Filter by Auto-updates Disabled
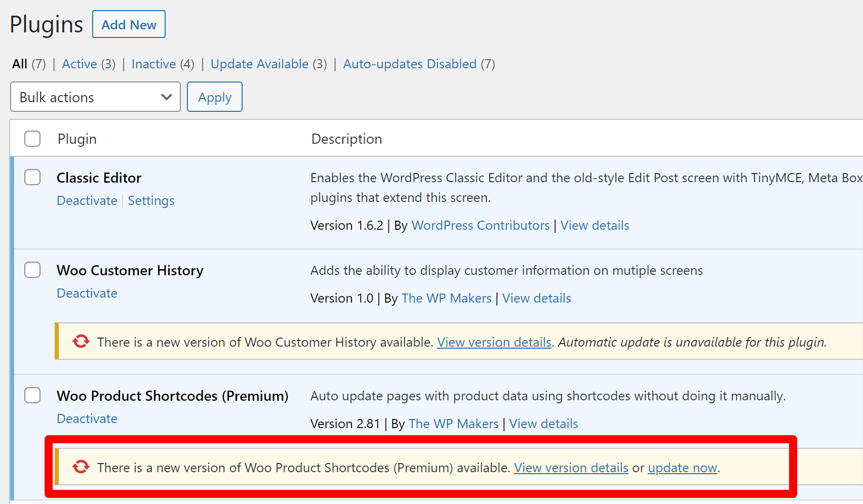Screen dimensions: 863x504 coord(410,64)
